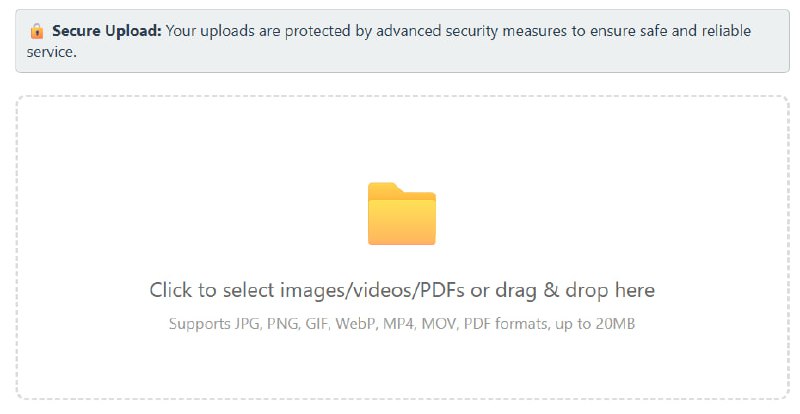Image resolution: width=800 pixels, height=414 pixels.
Task: Select the orange lock beside Secure Upload
Action: (37, 31)
